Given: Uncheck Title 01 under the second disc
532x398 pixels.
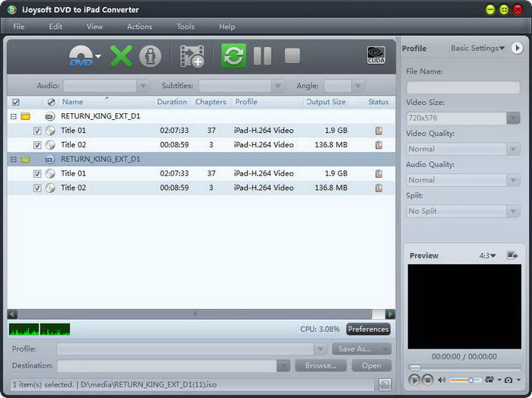Looking at the screenshot, I should coord(37,174).
